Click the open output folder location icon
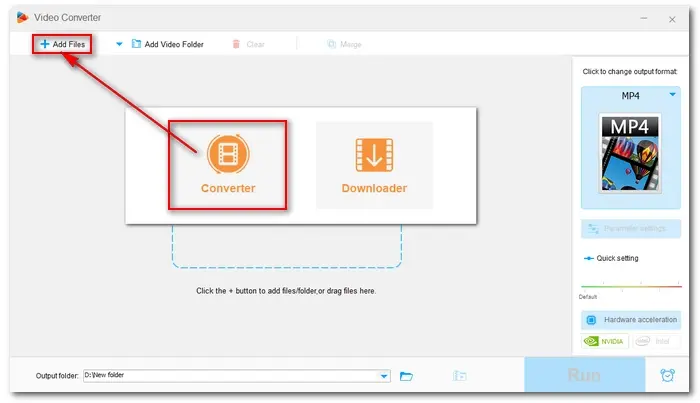Image resolution: width=700 pixels, height=403 pixels. pyautogui.click(x=459, y=376)
